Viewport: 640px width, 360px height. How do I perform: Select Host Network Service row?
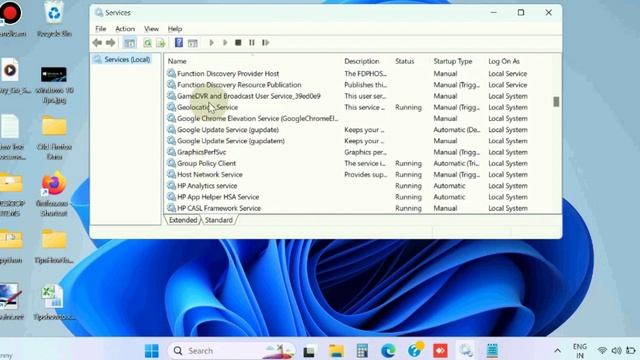click(x=348, y=175)
